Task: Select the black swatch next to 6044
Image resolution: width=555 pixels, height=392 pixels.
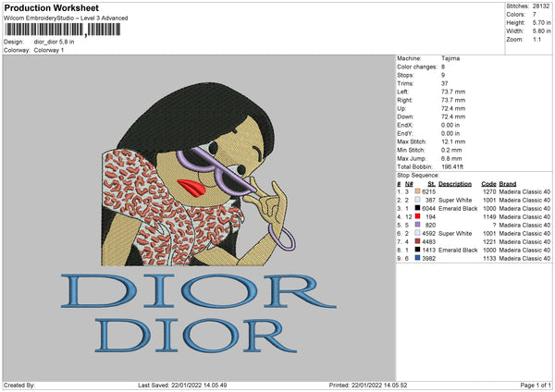Action: (418, 208)
